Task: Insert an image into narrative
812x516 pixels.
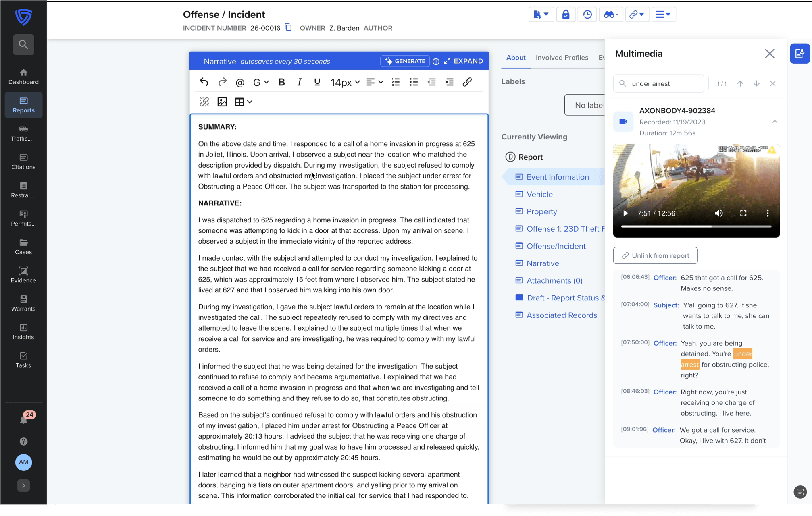Action: point(222,102)
